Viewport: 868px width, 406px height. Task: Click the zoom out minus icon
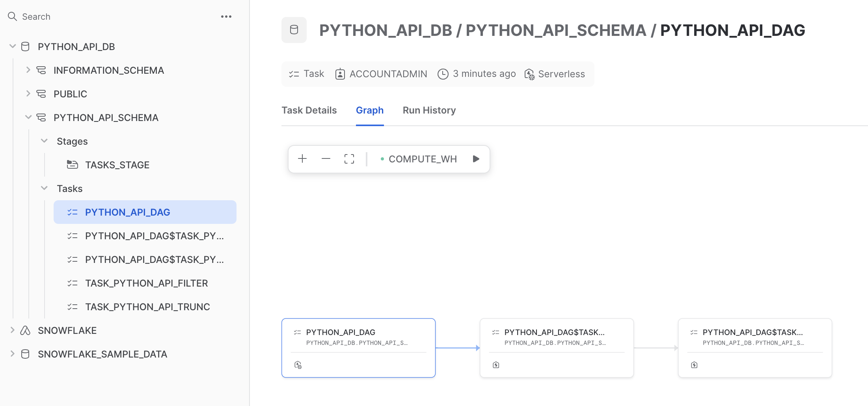click(x=326, y=159)
